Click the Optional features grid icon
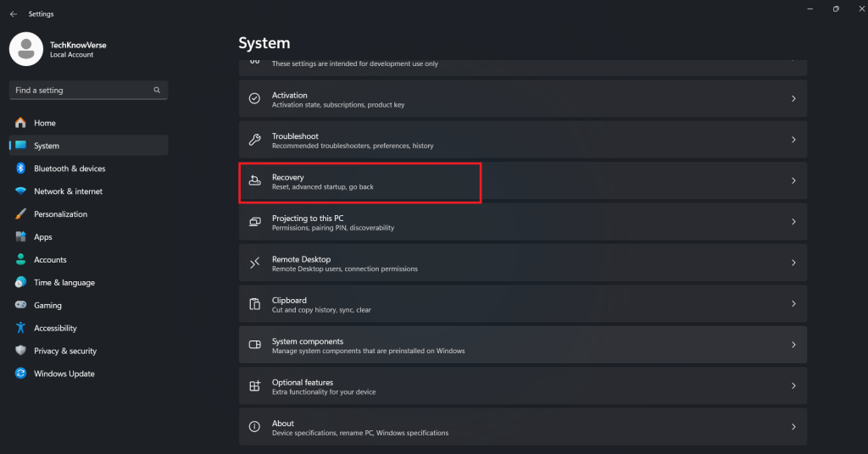The width and height of the screenshot is (868, 454). tap(254, 386)
